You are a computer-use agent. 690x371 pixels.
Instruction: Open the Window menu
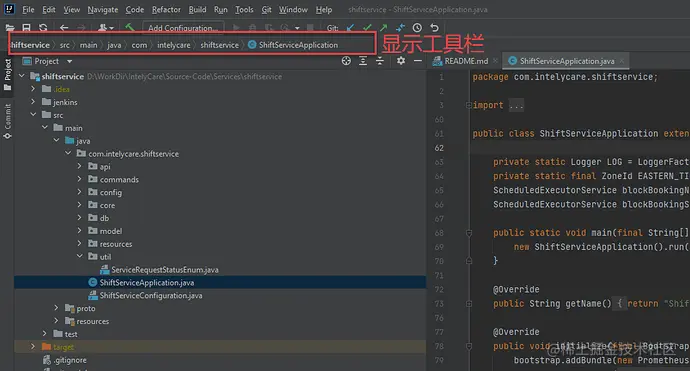[x=293, y=9]
